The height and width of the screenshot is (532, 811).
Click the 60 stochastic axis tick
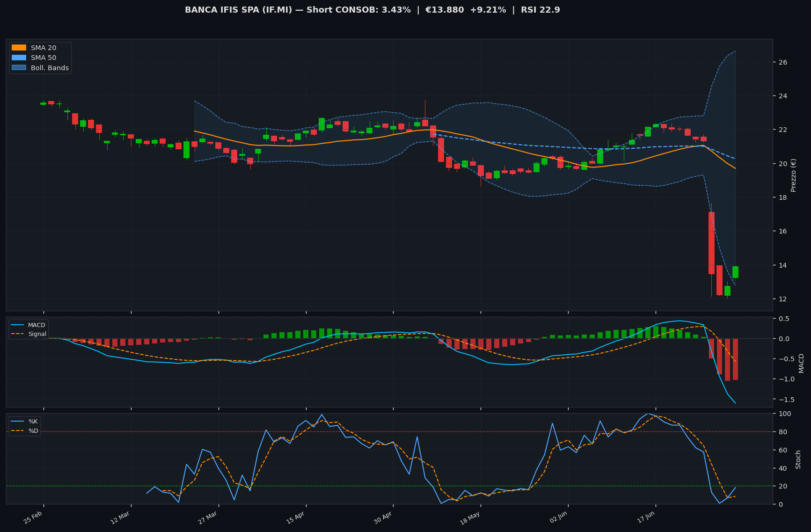click(x=782, y=450)
